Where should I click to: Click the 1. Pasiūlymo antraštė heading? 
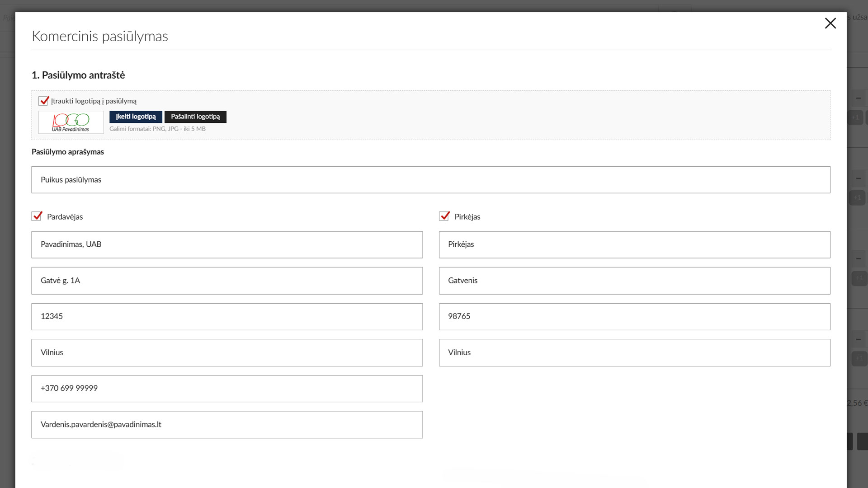[78, 75]
